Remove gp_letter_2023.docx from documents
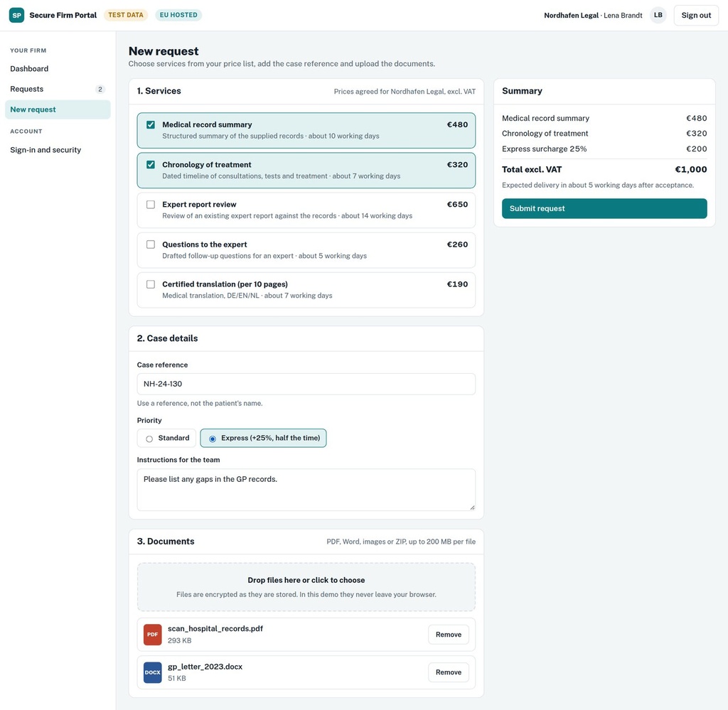 448,672
